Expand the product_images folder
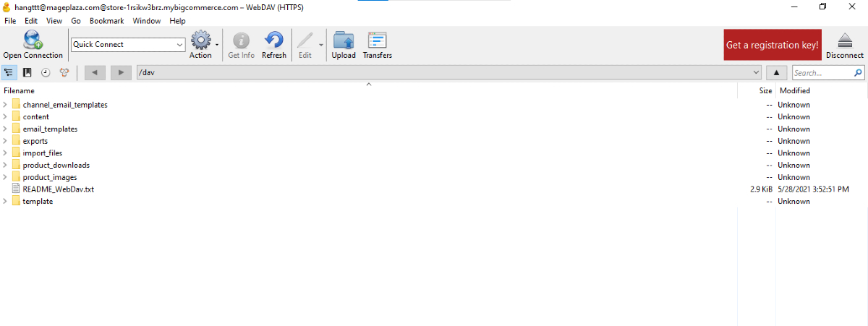The width and height of the screenshot is (868, 326). click(6, 177)
